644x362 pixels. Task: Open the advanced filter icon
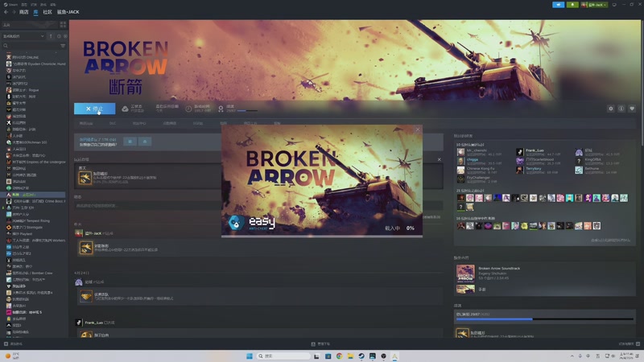(x=63, y=46)
